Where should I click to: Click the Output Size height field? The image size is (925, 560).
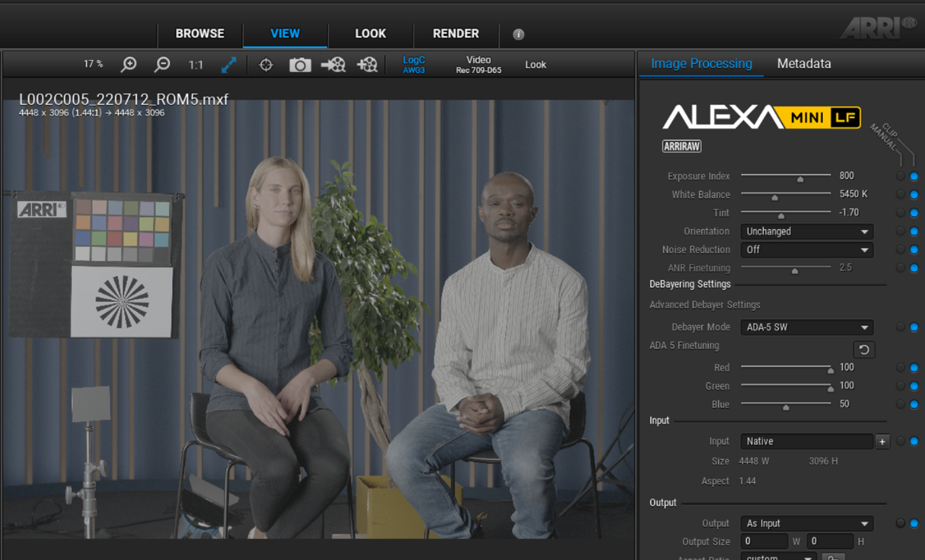click(x=830, y=541)
